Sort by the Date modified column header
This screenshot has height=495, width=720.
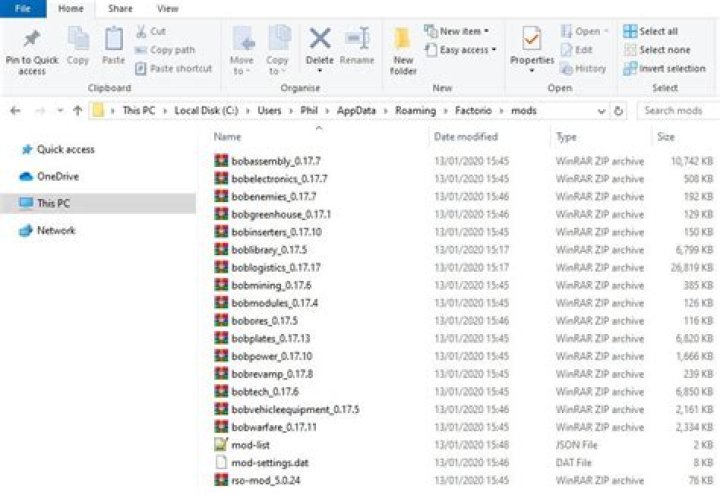coord(466,137)
